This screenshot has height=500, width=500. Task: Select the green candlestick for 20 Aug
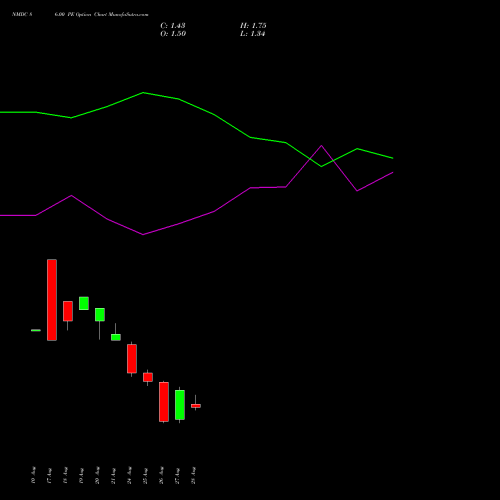click(100, 315)
